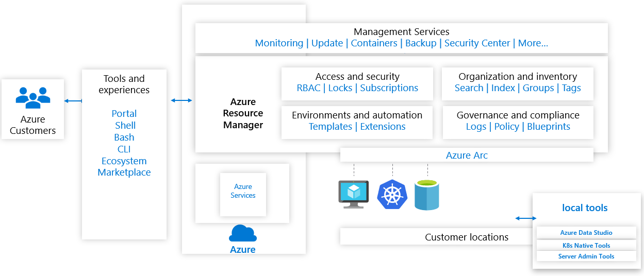Click the Extensions link
This screenshot has width=644, height=276.
point(383,127)
